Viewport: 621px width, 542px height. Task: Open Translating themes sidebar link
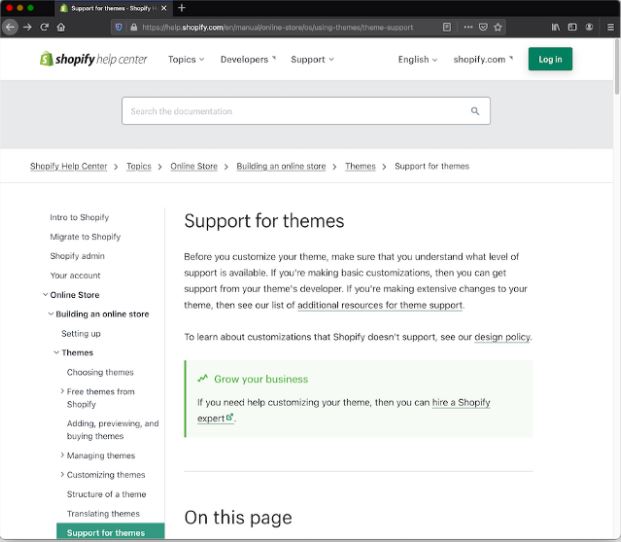tap(103, 514)
